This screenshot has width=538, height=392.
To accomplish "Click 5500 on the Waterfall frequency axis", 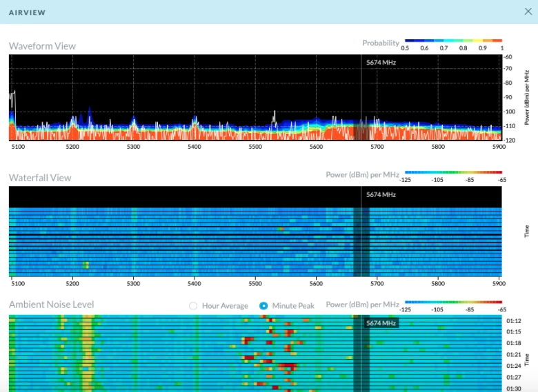I will (255, 282).
